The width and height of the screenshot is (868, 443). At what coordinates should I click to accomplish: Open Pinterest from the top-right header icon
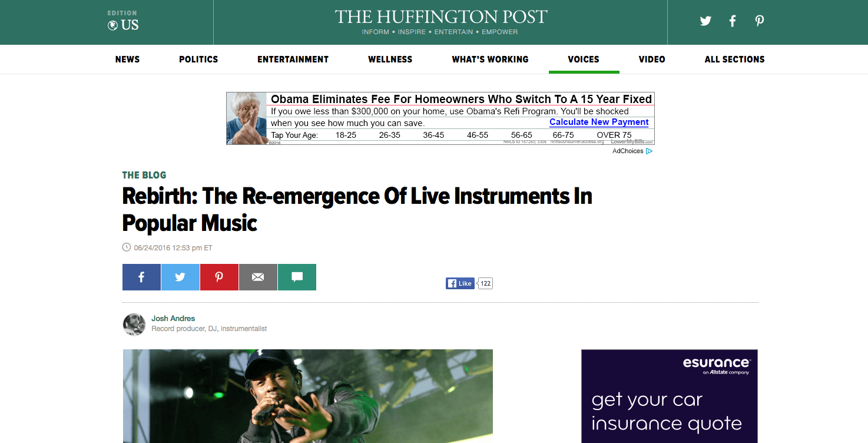(759, 21)
